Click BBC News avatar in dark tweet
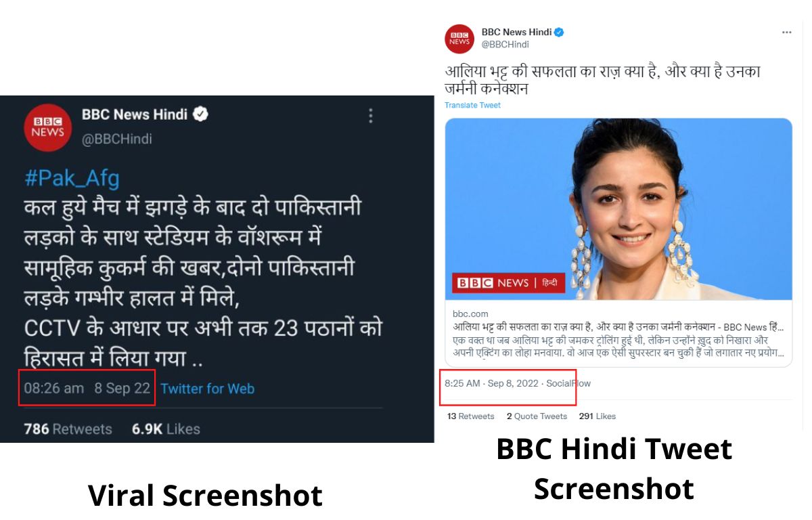Image resolution: width=812 pixels, height=520 pixels. 47,127
